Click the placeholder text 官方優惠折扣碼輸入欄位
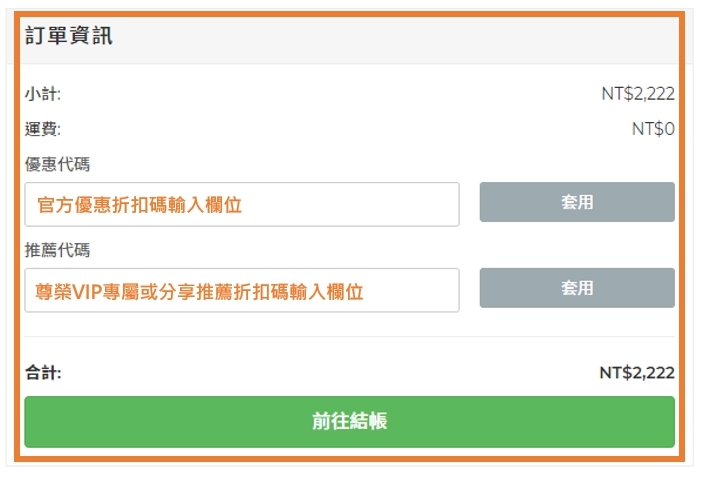The height and width of the screenshot is (479, 702). point(140,205)
